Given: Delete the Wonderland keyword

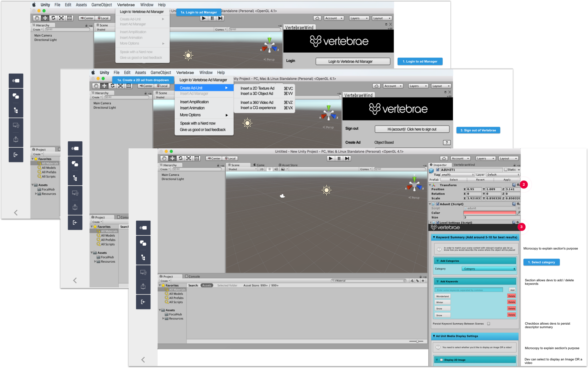Looking at the screenshot, I should (x=511, y=296).
